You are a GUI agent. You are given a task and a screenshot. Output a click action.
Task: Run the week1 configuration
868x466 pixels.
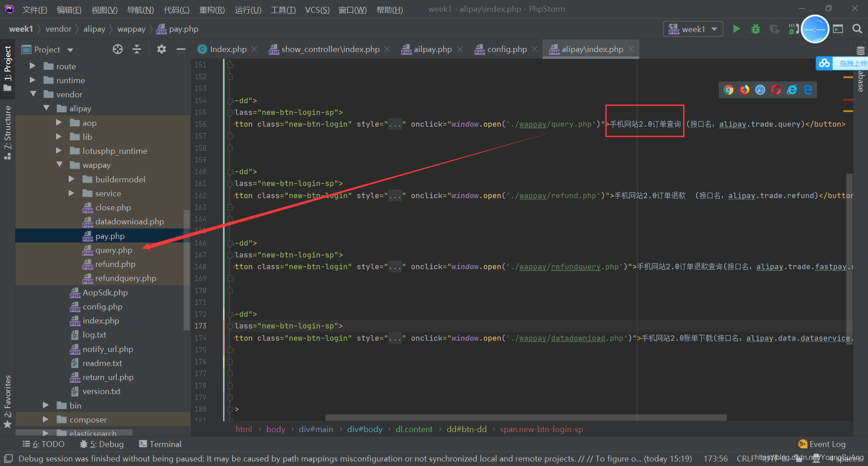(736, 29)
